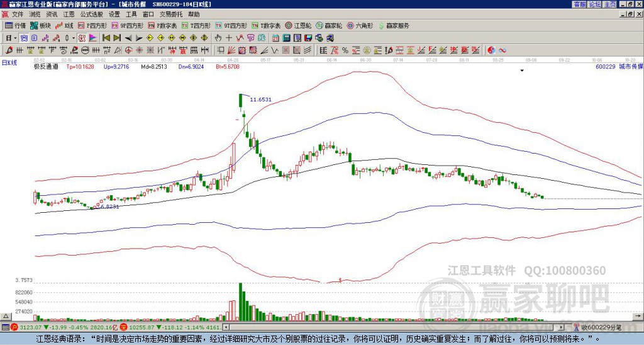Click the 600229 stock code label
Image resolution: width=644 pixels, height=345 pixels.
click(x=606, y=67)
